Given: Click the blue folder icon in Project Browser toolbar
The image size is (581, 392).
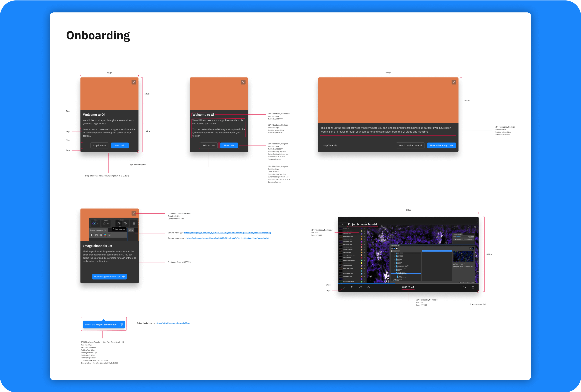Looking at the screenshot, I should click(x=394, y=248).
